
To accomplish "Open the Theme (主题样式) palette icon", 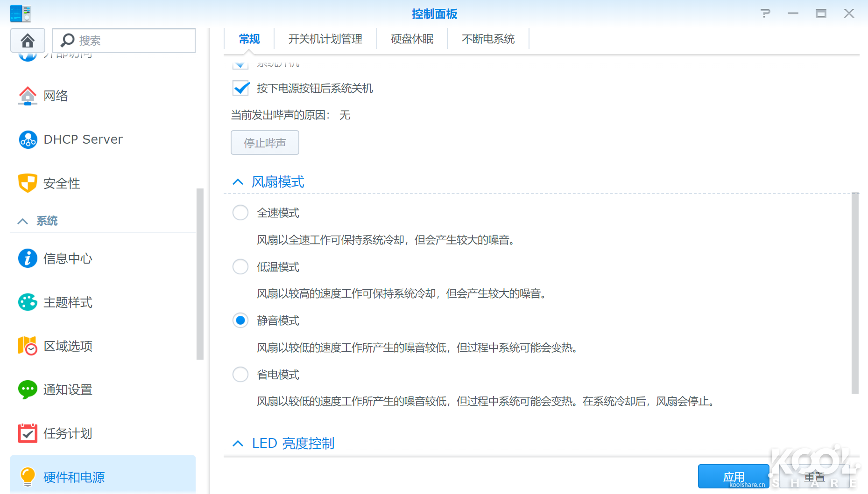I will 28,302.
